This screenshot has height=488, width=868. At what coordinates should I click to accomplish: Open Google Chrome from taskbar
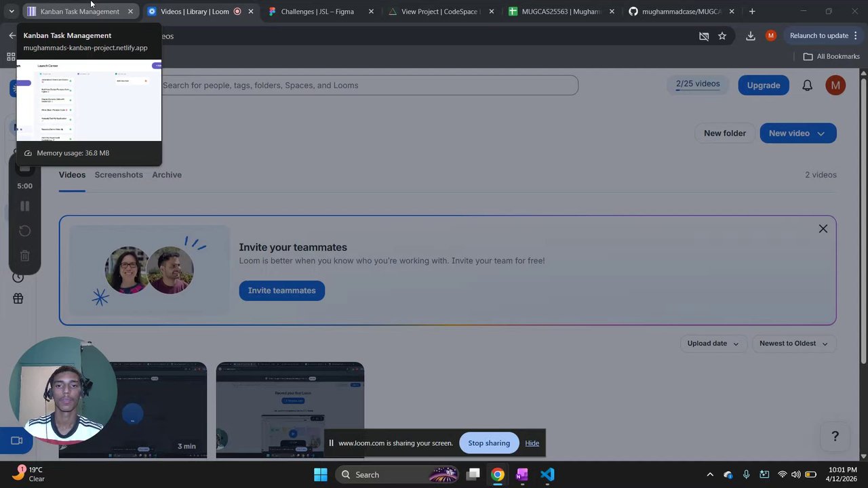[498, 474]
